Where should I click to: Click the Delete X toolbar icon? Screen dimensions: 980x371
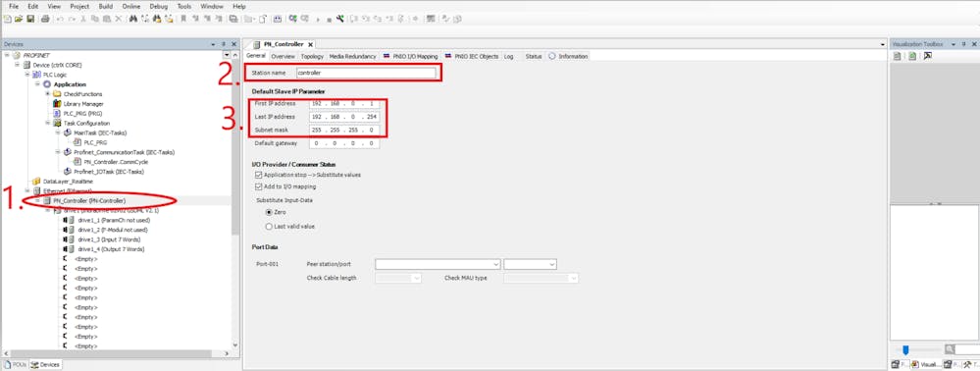tap(119, 19)
